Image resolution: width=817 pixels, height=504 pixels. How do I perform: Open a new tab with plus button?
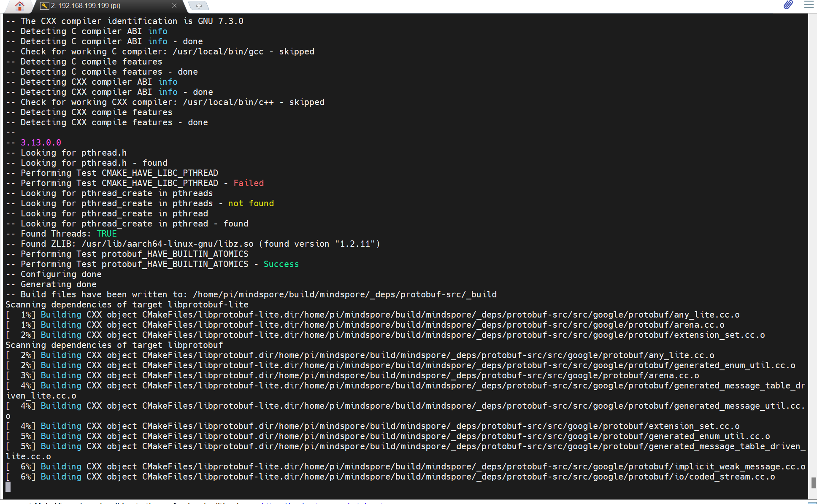coord(199,6)
